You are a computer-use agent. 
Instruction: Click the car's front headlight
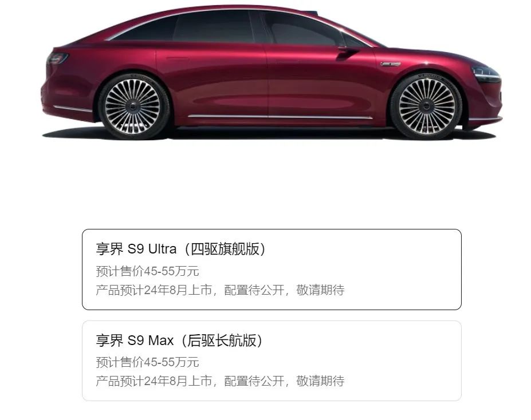[x=485, y=73]
